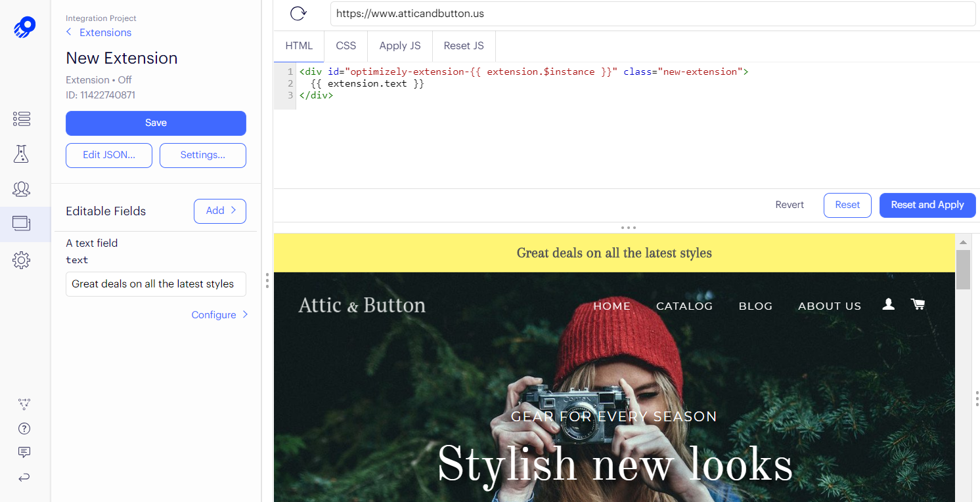Switch to the HTML tab

tap(299, 46)
